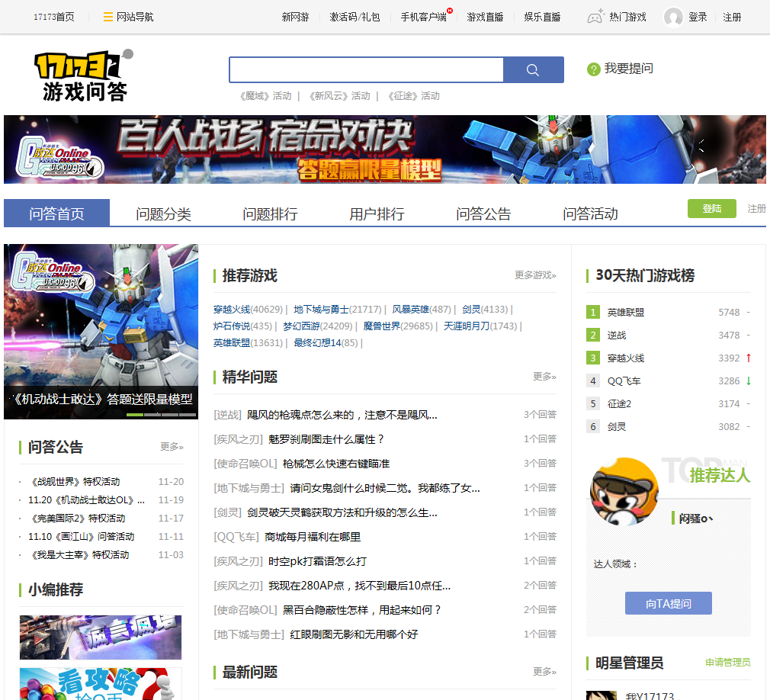Viewport: 770px width, 700px height.
Task: Switch to 问答首页 tab
Action: [x=56, y=214]
